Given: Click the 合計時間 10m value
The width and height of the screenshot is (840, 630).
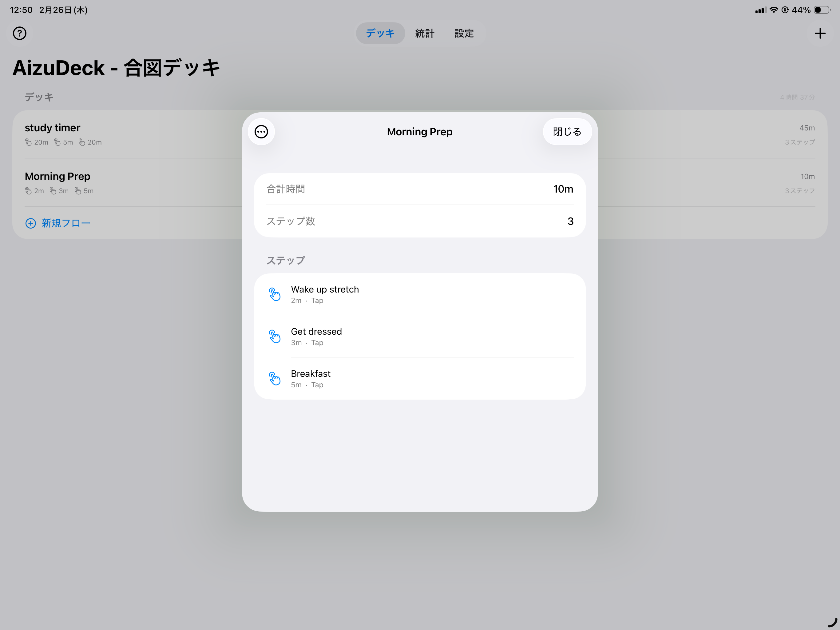Looking at the screenshot, I should coord(563,189).
